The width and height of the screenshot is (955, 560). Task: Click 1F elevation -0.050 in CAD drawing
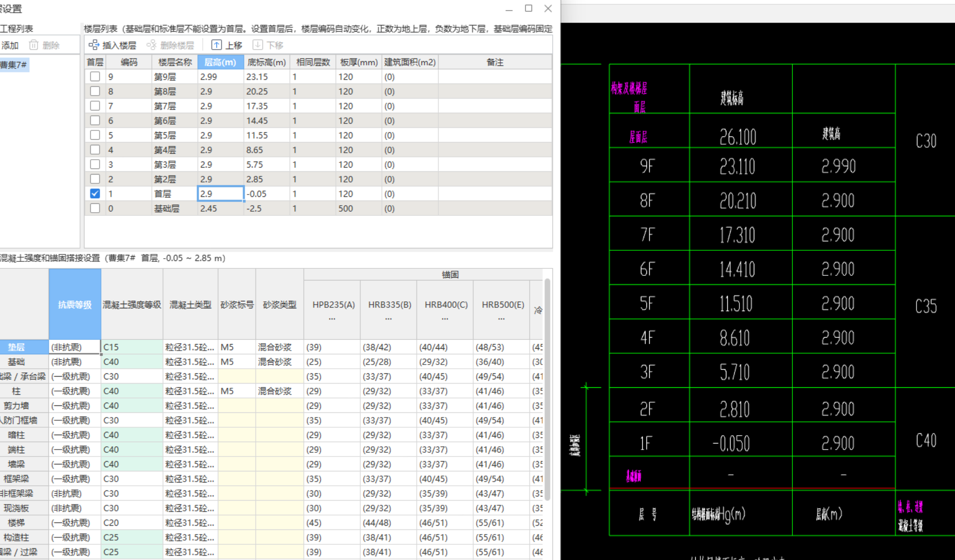click(x=731, y=443)
